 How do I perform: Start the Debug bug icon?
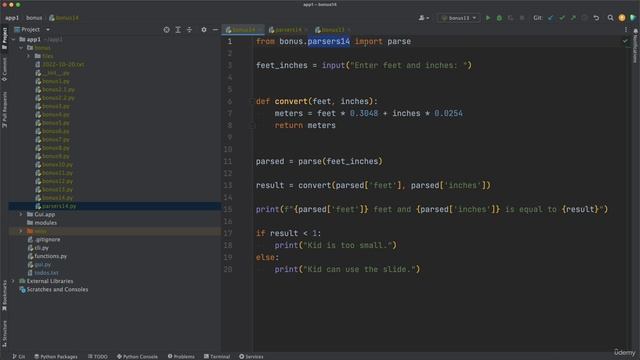point(499,18)
